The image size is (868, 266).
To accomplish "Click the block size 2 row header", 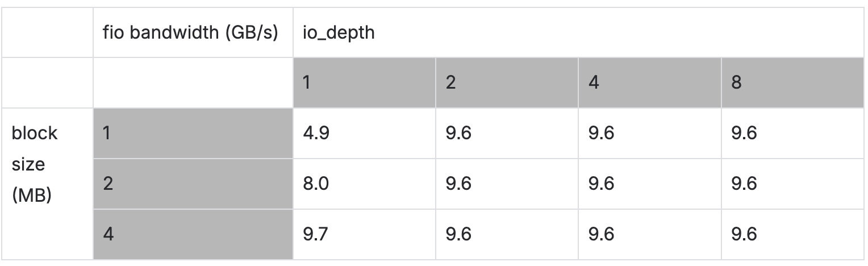I will 193,184.
